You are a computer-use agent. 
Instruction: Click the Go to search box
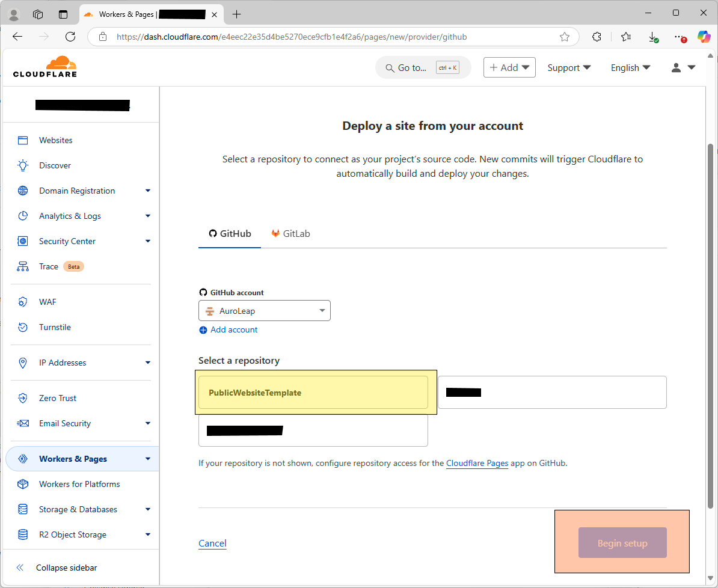pos(423,68)
